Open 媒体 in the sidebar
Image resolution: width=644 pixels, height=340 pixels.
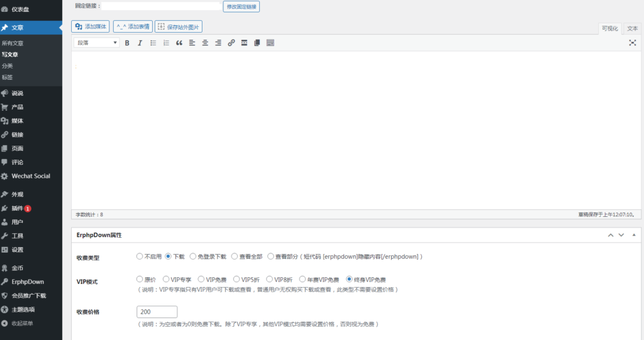(31, 121)
